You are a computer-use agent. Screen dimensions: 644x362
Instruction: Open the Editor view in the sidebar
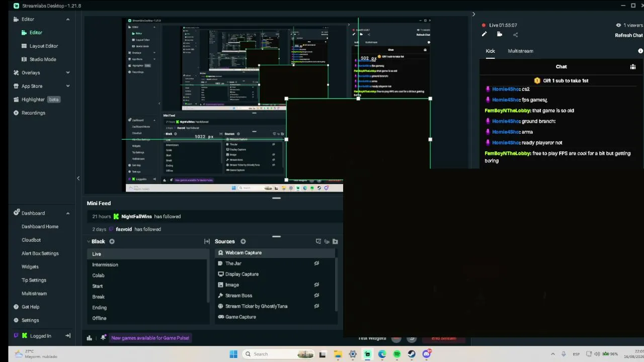[35, 33]
